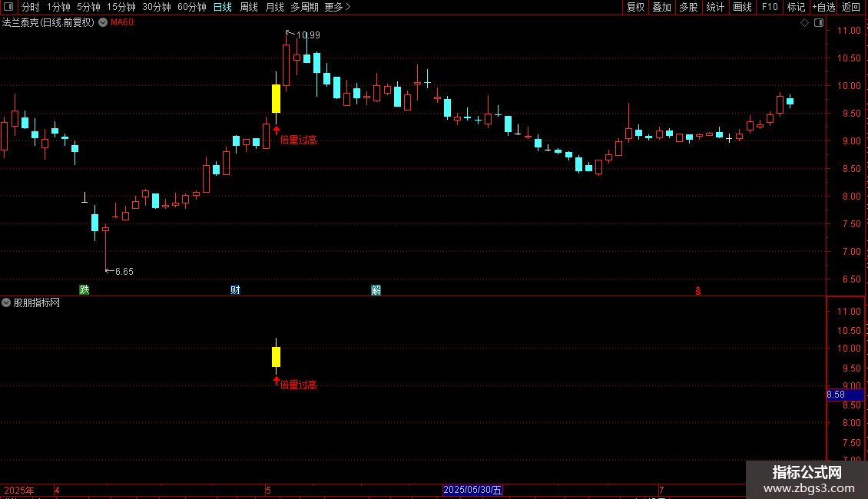Viewport: 868px width, 499px height.
Task: Select the 30分钟 period
Action: click(157, 7)
